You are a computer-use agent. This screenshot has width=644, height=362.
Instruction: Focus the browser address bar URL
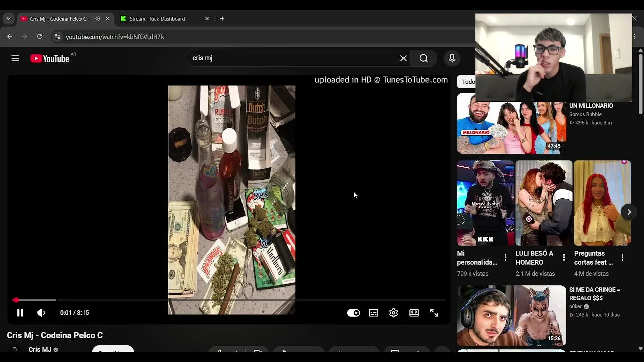(115, 37)
